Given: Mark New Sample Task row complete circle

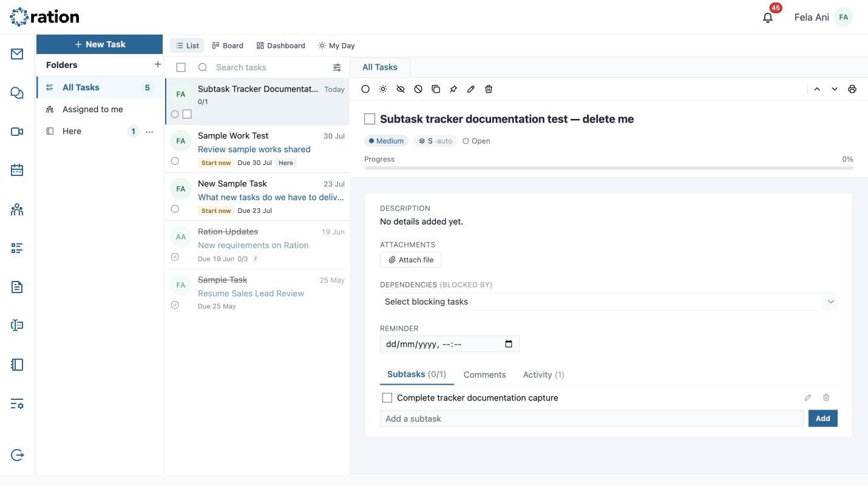Looking at the screenshot, I should pyautogui.click(x=175, y=209).
